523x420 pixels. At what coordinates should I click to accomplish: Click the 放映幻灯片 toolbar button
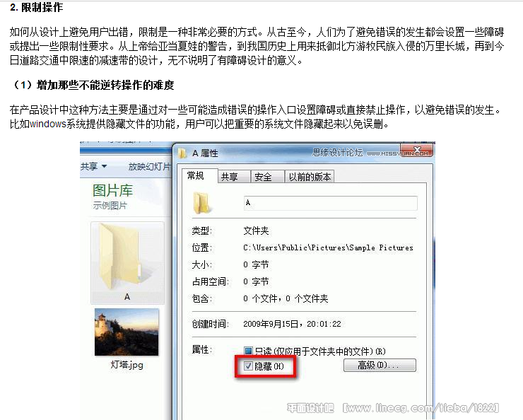click(149, 166)
